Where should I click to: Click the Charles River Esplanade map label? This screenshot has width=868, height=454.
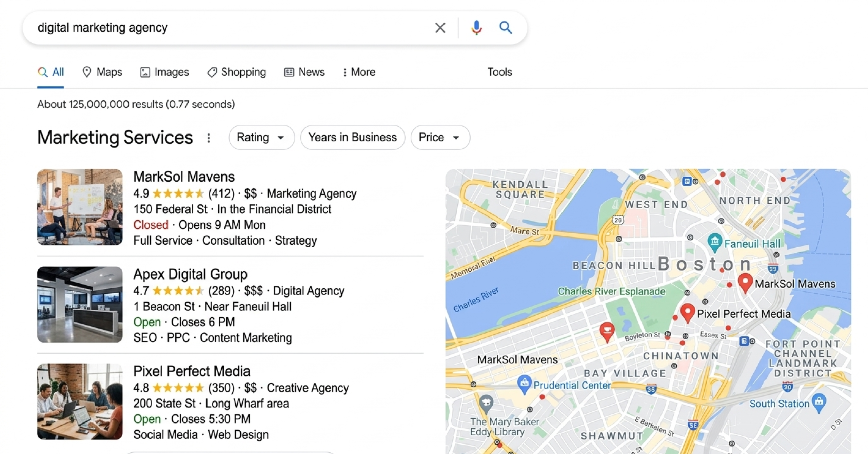tap(612, 291)
